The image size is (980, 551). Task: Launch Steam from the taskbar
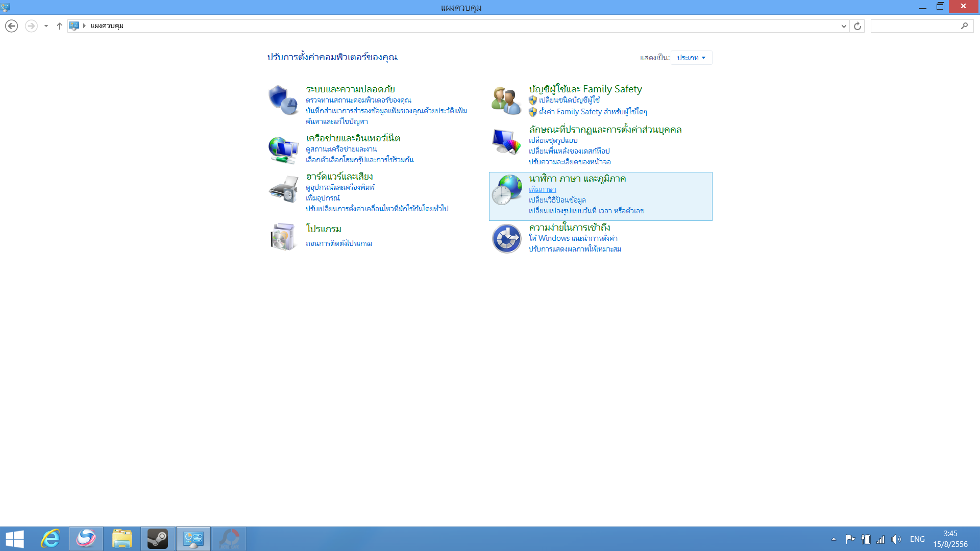tap(158, 539)
